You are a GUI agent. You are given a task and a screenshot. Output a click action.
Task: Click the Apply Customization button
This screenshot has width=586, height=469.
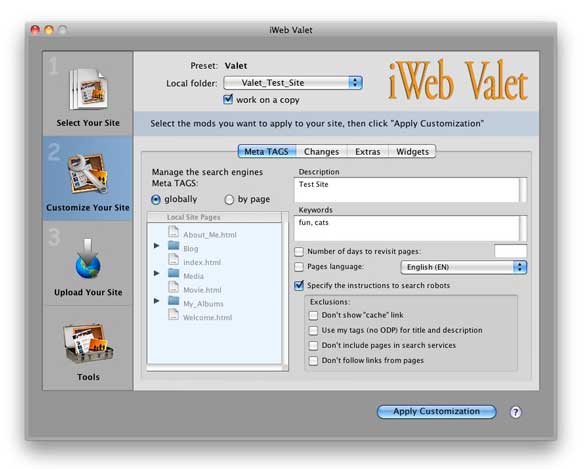(x=437, y=411)
